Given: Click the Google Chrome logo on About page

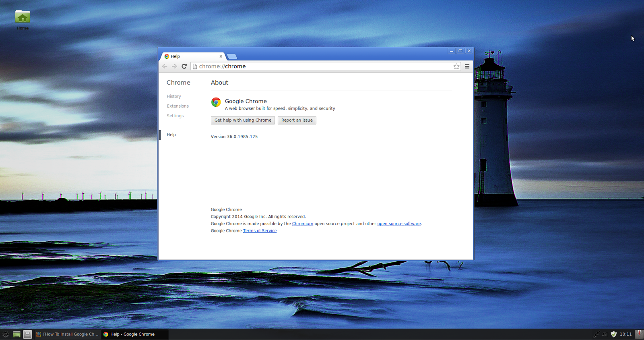Looking at the screenshot, I should (x=216, y=102).
